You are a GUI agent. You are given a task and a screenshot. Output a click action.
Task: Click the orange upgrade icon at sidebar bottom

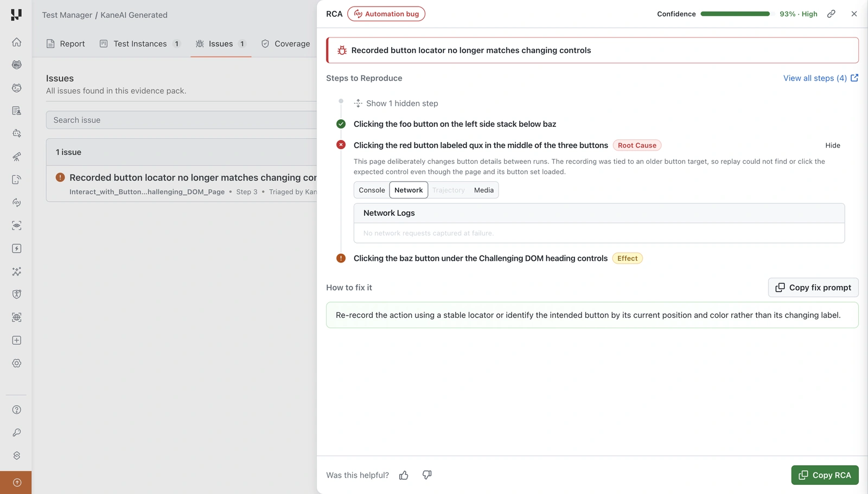pyautogui.click(x=17, y=483)
